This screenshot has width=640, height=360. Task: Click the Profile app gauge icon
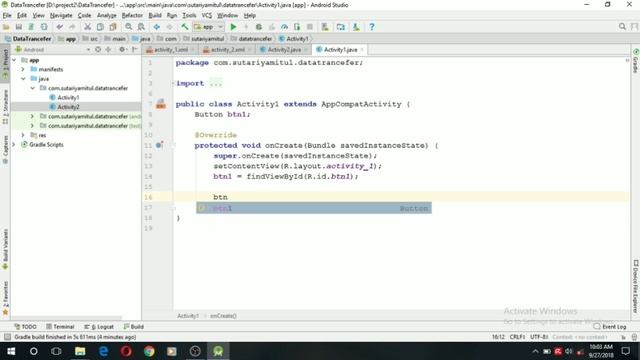(x=284, y=27)
